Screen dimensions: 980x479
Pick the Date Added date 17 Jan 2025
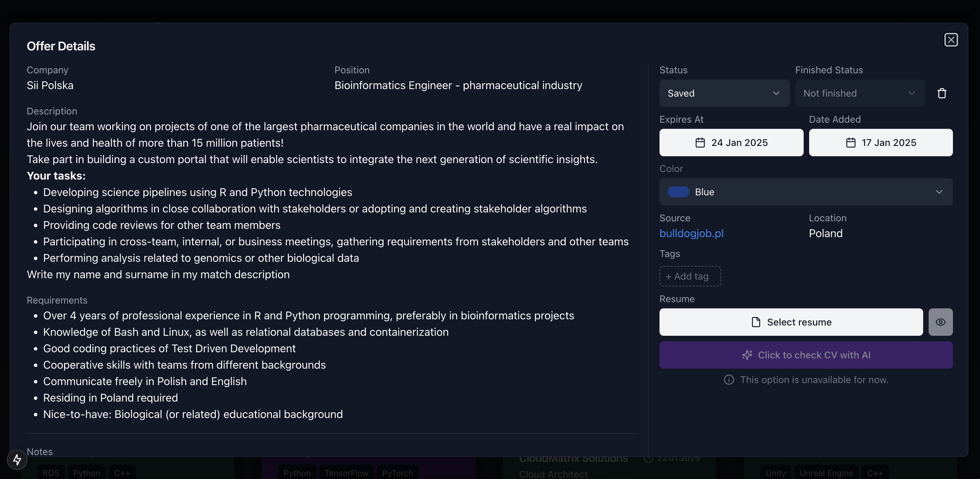pyautogui.click(x=881, y=143)
